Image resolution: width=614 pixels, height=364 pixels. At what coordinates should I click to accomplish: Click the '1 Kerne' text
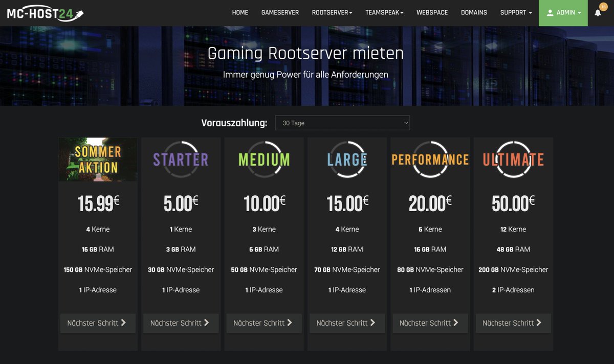(x=181, y=230)
